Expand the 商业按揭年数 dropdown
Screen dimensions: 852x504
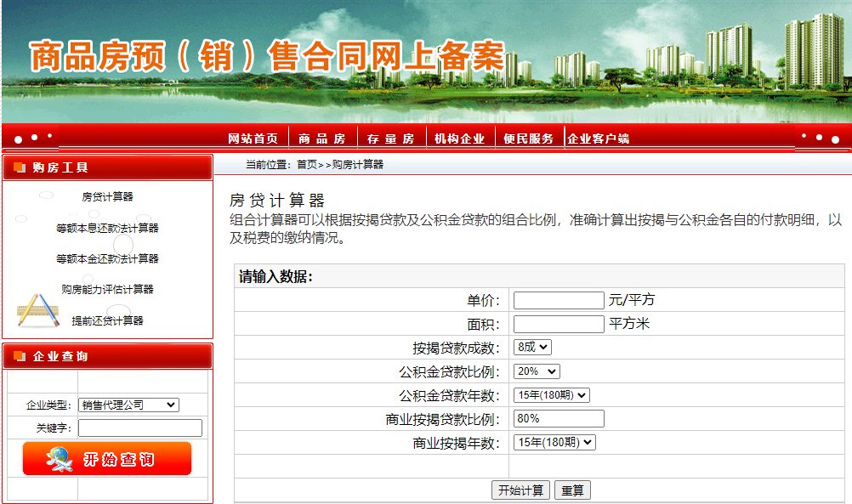[x=554, y=442]
